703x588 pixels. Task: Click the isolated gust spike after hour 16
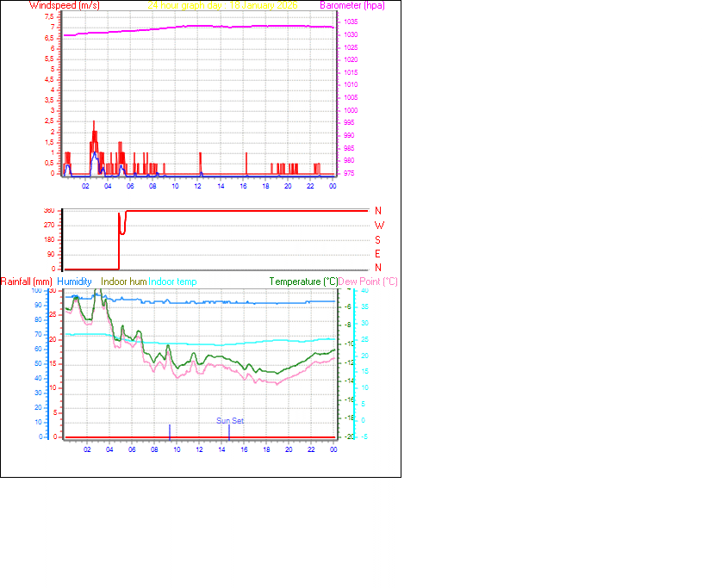(246, 162)
